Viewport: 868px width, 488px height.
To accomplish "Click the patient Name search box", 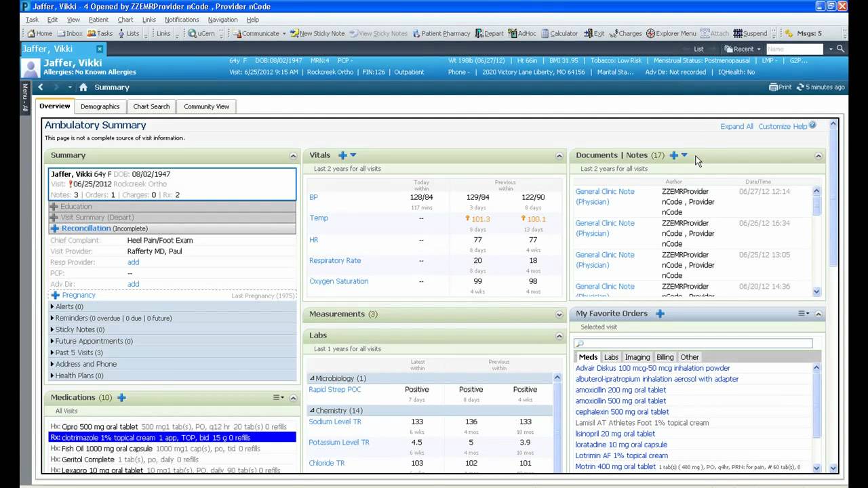I will (x=795, y=49).
